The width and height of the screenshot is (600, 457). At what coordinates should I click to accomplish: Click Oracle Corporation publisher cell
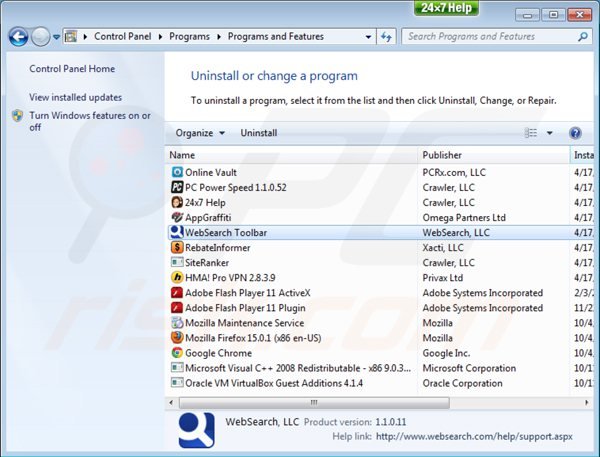(x=462, y=383)
